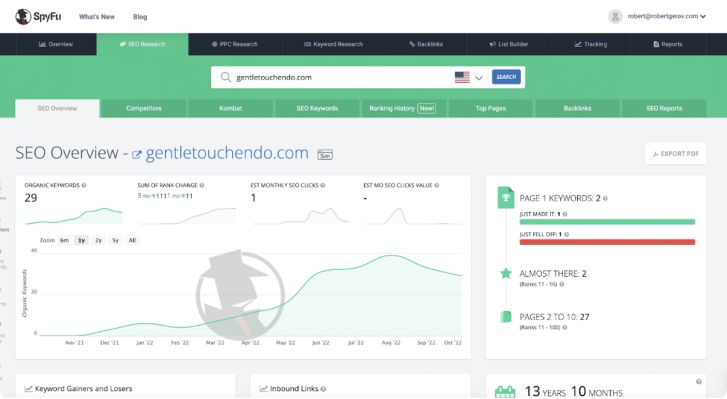Click the Est Monthly SEO Clicks sparkline
The width and height of the screenshot is (727, 399).
(300, 216)
